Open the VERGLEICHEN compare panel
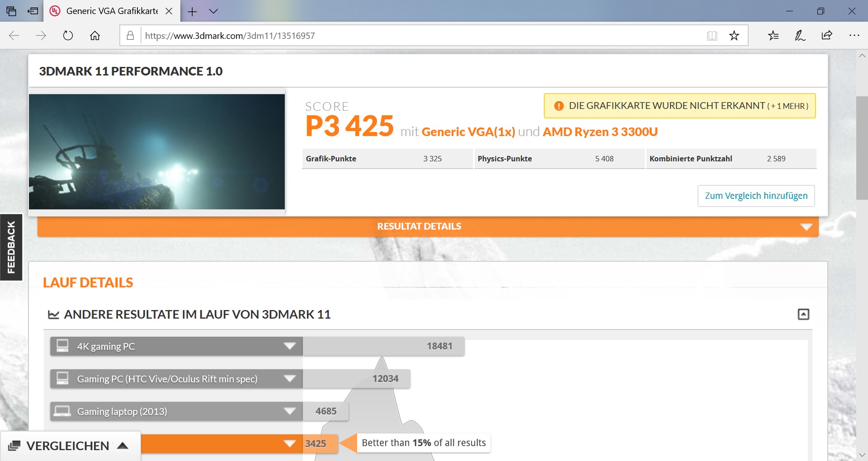 click(x=70, y=446)
